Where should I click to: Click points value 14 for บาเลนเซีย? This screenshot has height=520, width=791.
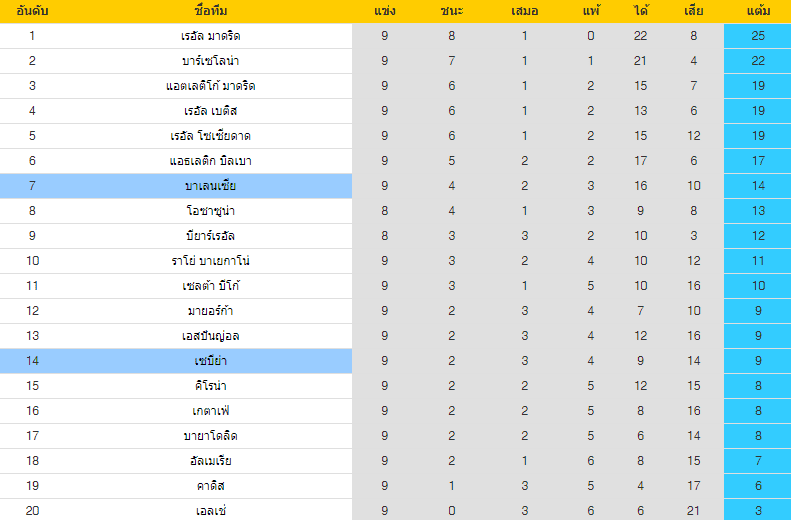pyautogui.click(x=758, y=186)
